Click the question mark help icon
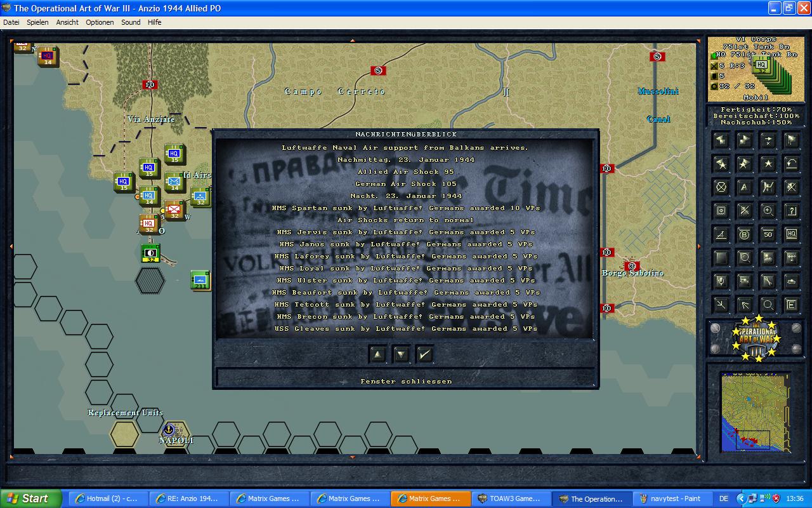This screenshot has height=508, width=812. pos(791,211)
